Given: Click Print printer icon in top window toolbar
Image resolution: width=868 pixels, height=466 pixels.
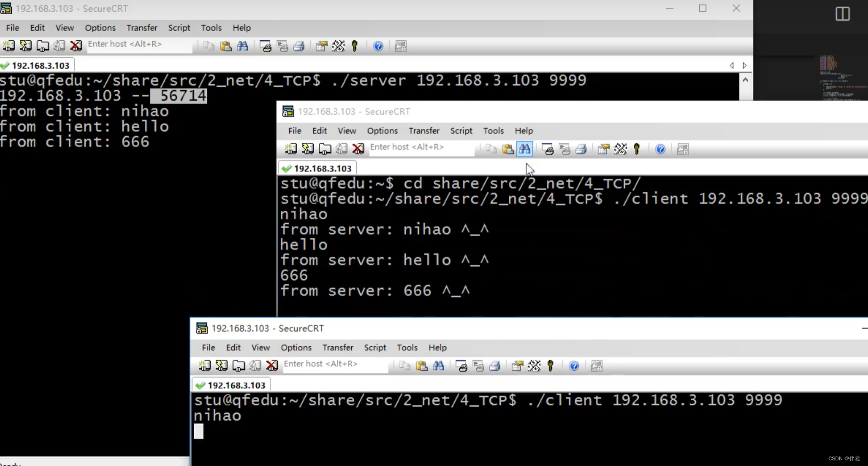Looking at the screenshot, I should click(x=299, y=46).
